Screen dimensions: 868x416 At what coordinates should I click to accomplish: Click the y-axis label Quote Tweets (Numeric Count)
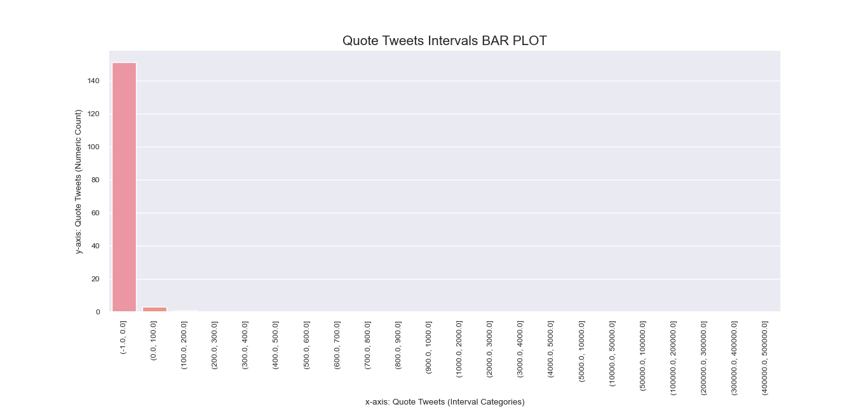[79, 182]
